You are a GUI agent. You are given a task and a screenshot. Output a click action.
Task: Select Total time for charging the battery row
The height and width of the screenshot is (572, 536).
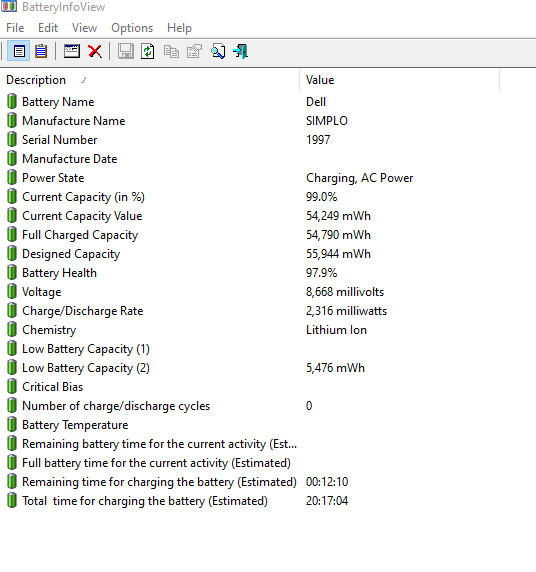coord(145,501)
